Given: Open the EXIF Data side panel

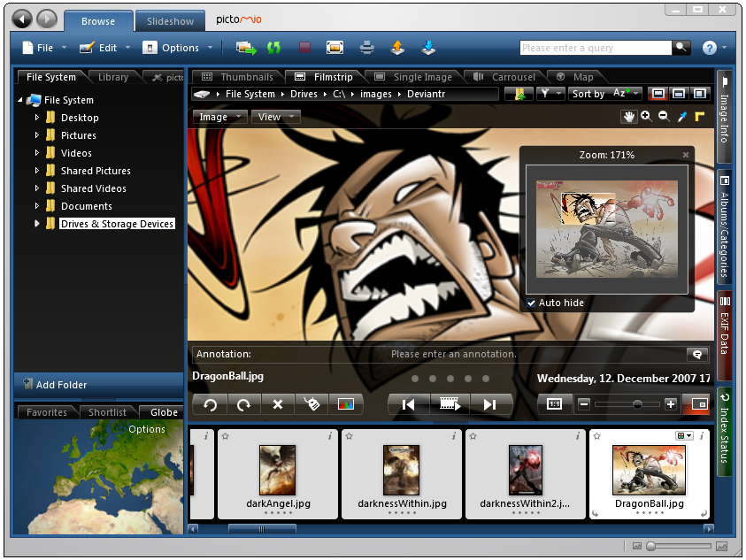Looking at the screenshot, I should pos(724,335).
